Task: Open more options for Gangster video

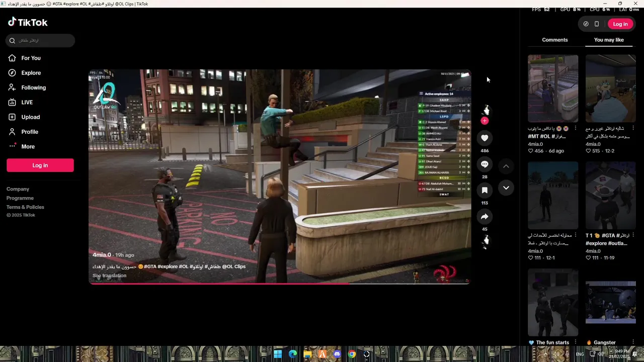Action: (x=633, y=342)
